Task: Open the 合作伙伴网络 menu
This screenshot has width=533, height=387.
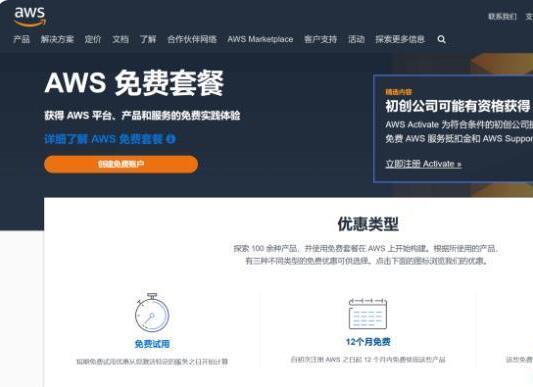Action: (x=192, y=39)
